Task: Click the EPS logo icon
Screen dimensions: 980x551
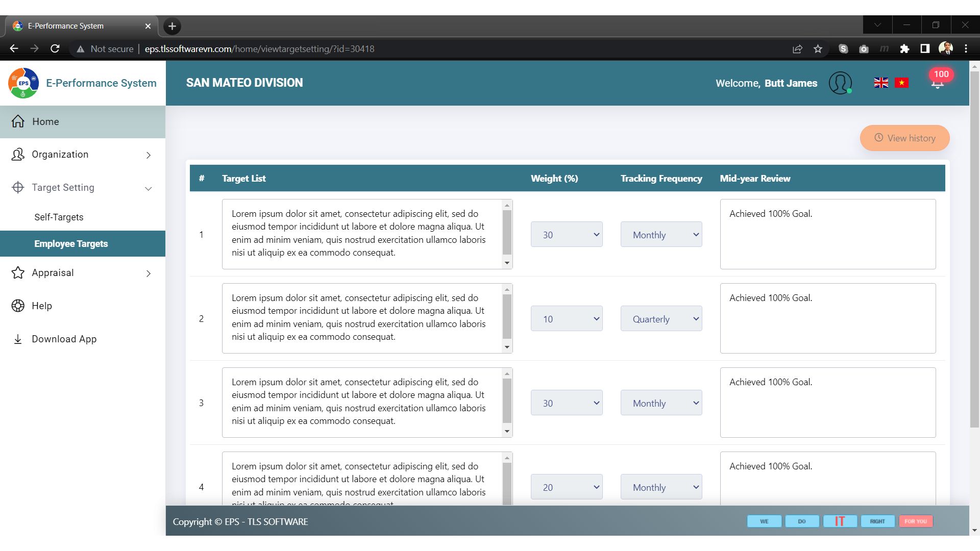Action: tap(23, 83)
